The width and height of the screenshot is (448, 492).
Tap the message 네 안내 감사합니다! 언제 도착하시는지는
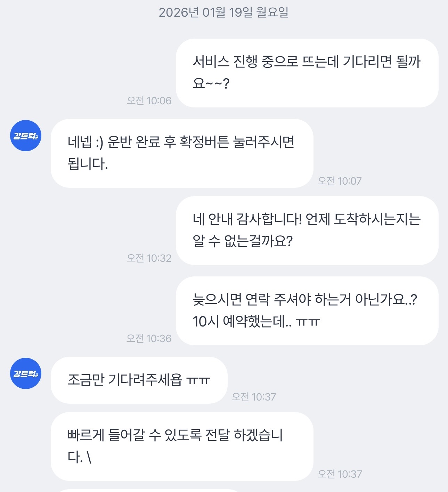coord(307,231)
